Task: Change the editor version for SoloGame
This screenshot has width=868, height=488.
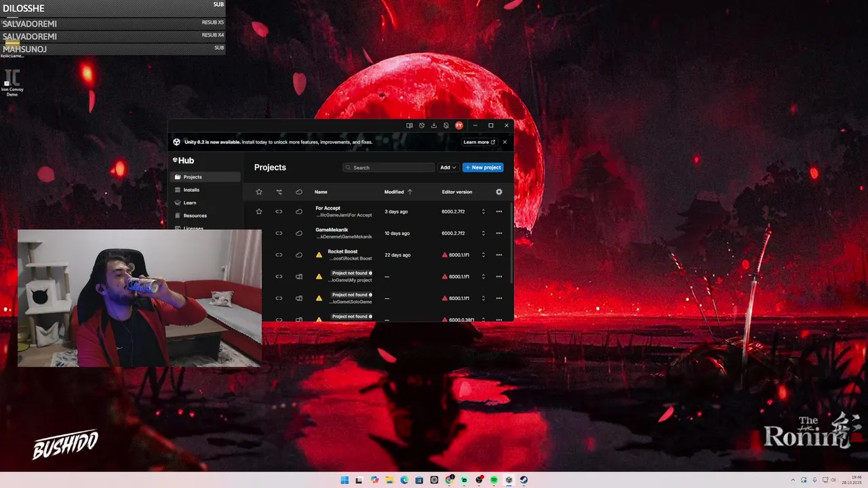Action: click(x=484, y=298)
